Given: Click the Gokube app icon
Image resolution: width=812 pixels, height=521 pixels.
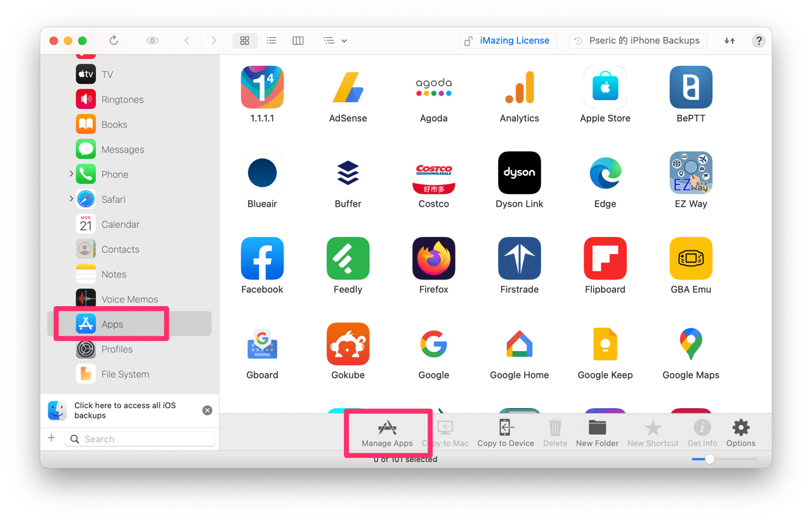Looking at the screenshot, I should (348, 344).
